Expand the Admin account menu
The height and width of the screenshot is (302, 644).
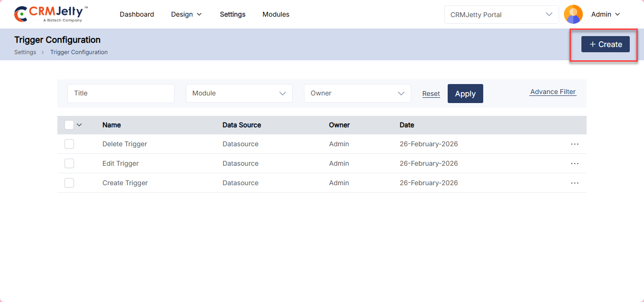pos(606,14)
